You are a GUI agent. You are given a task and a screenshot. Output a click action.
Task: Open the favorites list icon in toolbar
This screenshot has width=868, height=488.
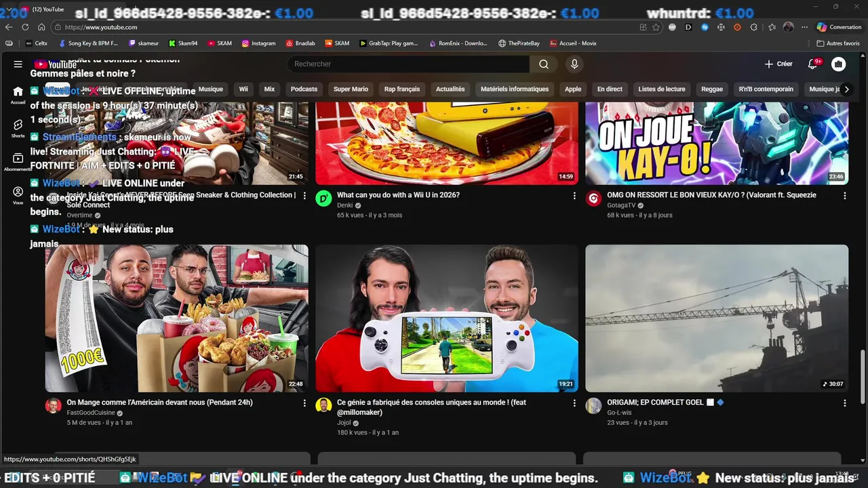(x=772, y=27)
